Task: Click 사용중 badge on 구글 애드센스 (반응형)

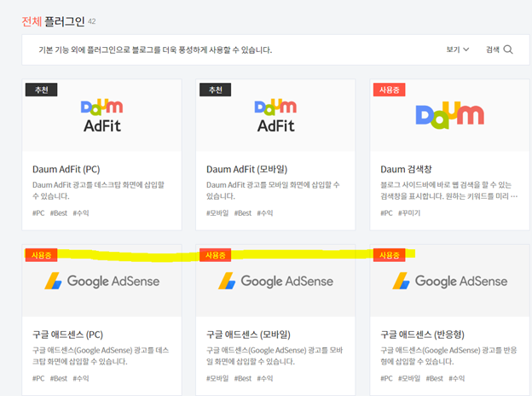Action: click(389, 255)
